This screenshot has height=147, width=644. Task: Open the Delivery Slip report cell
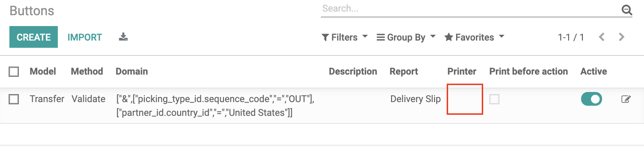tap(415, 99)
